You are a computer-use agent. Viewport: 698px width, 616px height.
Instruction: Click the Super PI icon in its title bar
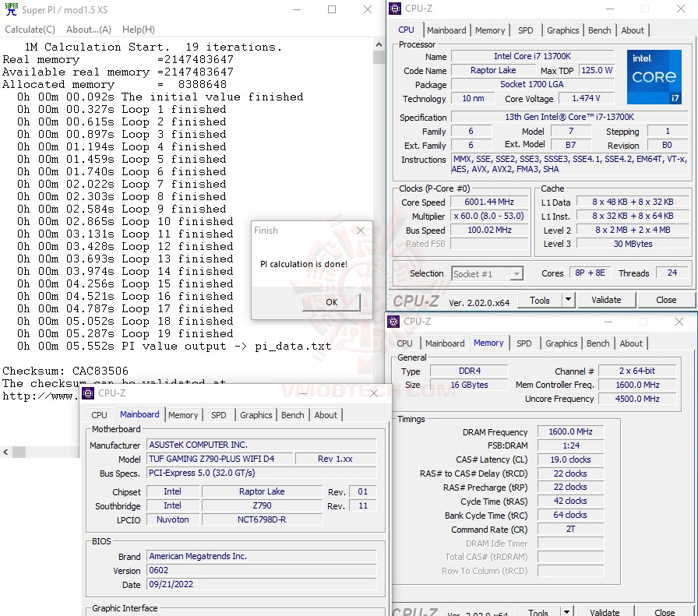coord(10,9)
